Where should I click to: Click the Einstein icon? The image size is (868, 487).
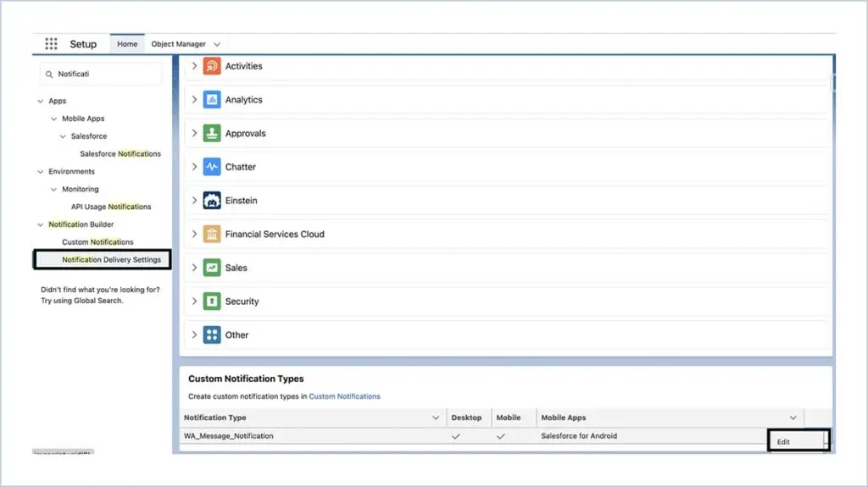tap(211, 201)
